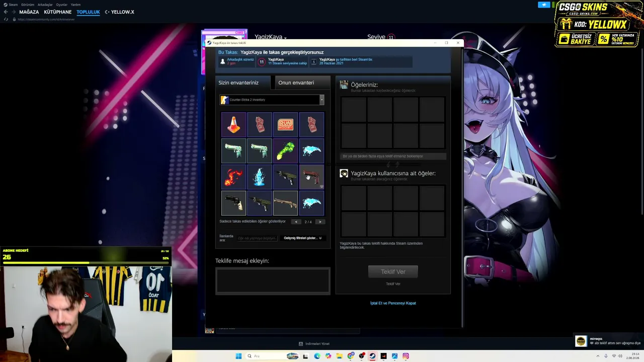Open the Windows Start menu
Image resolution: width=644 pixels, height=362 pixels.
pos(238,356)
